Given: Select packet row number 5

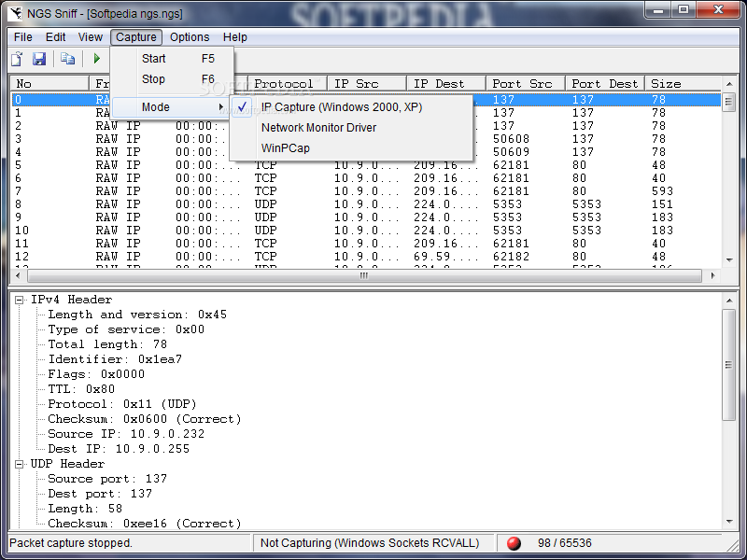Looking at the screenshot, I should [366, 165].
